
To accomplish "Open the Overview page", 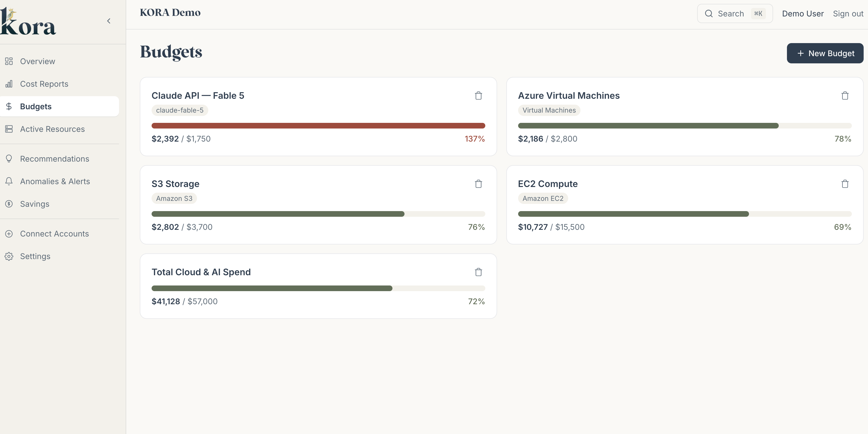I will [x=59, y=61].
